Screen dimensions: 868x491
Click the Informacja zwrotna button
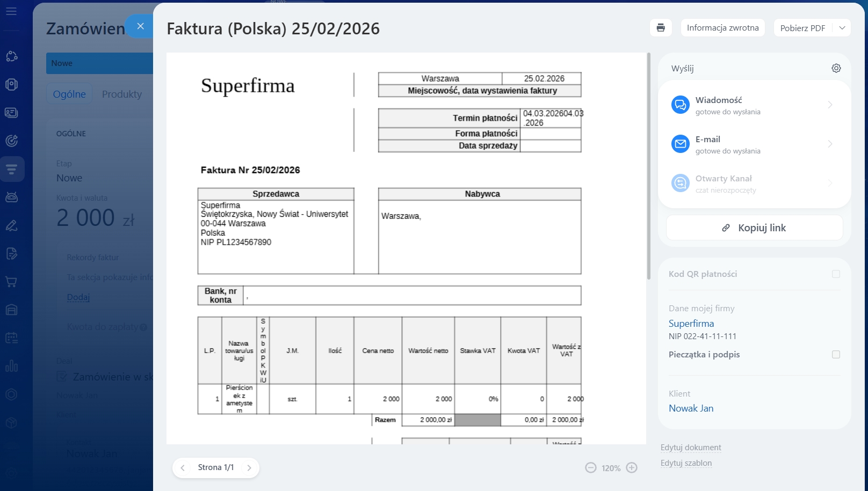click(722, 28)
